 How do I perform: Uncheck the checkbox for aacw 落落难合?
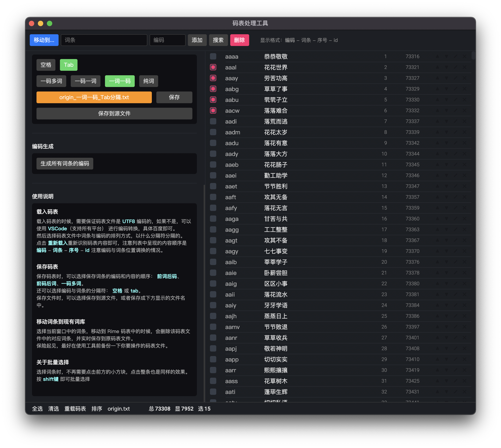(213, 110)
